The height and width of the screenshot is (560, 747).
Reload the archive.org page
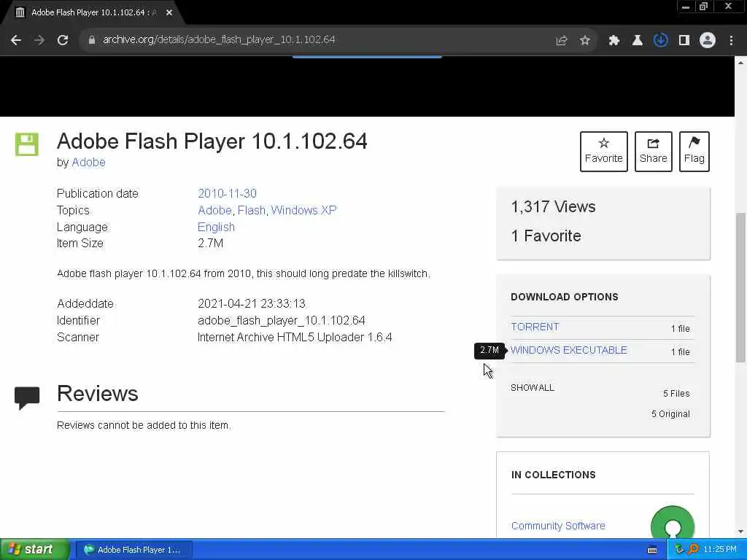(63, 40)
